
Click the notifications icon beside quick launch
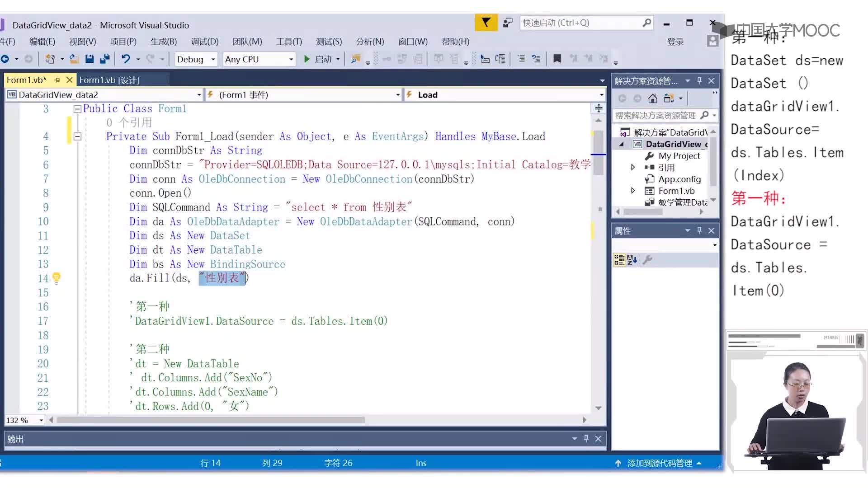tap(508, 23)
